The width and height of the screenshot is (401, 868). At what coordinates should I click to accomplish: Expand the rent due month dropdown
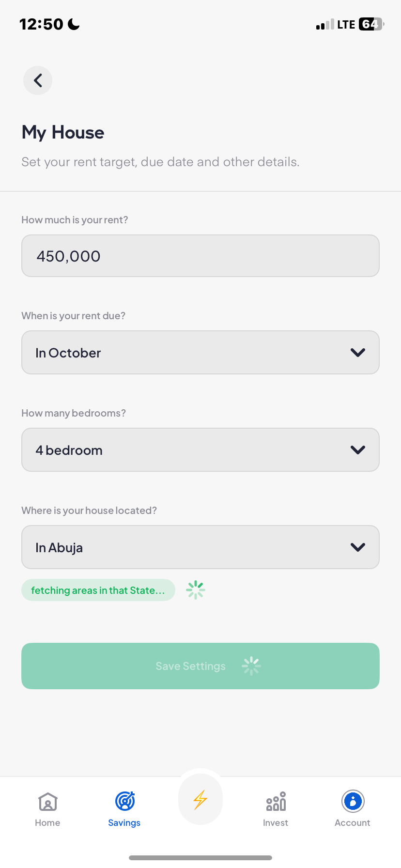(200, 353)
